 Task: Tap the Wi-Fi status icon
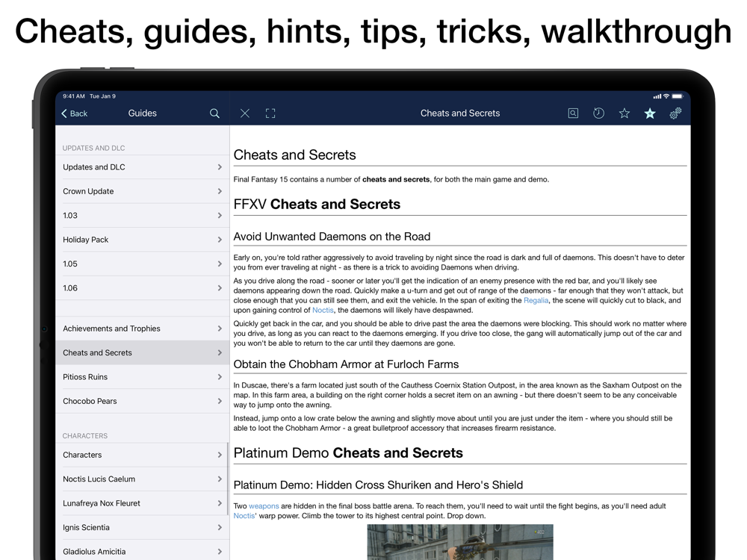tap(666, 96)
